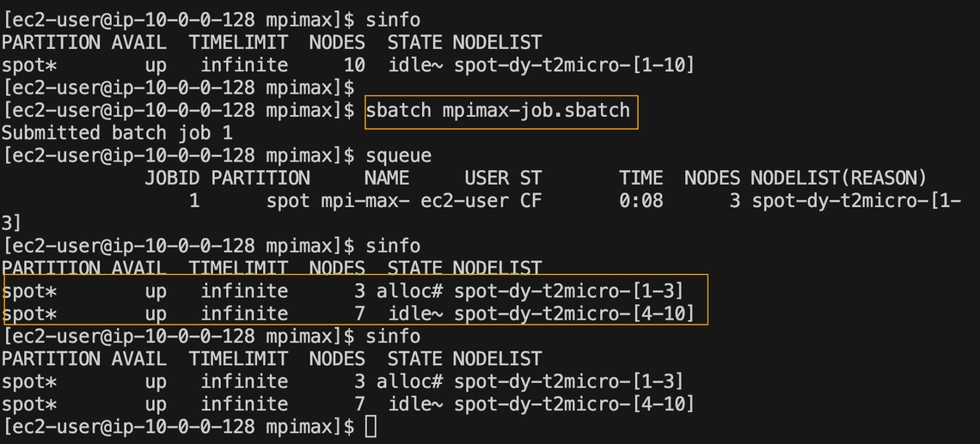Click the spot-dy-t2micro-[1-10] node list
The height and width of the screenshot is (444, 980).
pyautogui.click(x=573, y=65)
